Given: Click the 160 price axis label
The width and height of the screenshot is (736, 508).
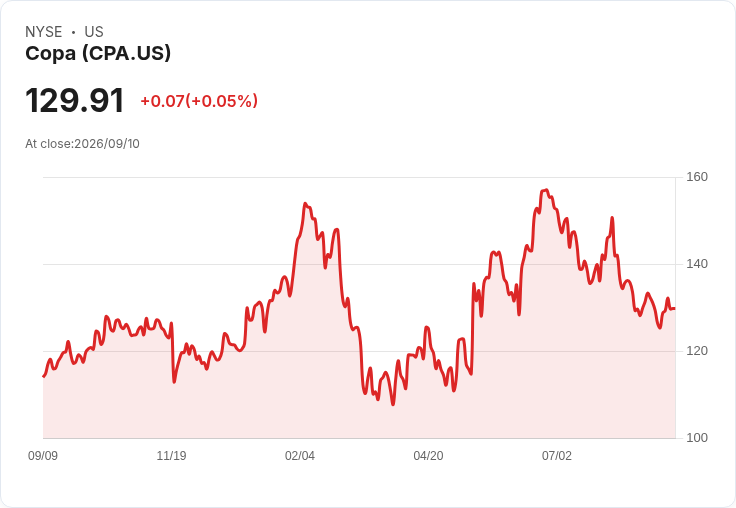Looking at the screenshot, I should click(697, 177).
